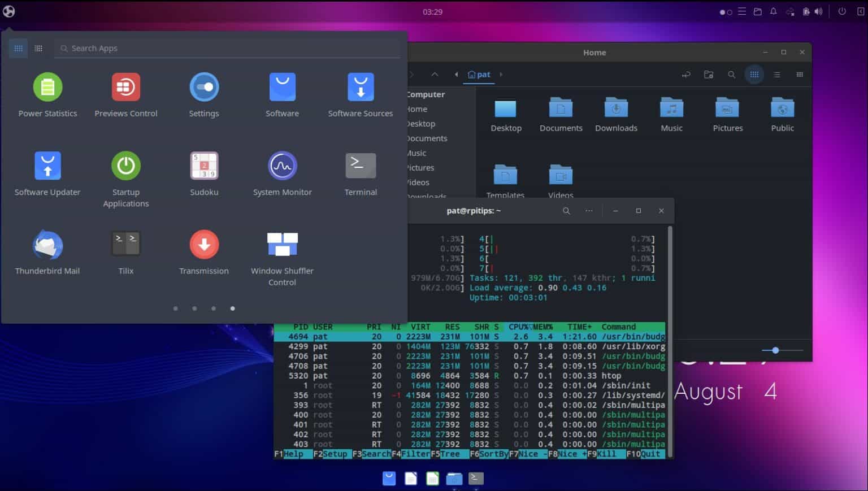Click the volume icon in the top panel
Screen dimensions: 868x491
tap(818, 11)
